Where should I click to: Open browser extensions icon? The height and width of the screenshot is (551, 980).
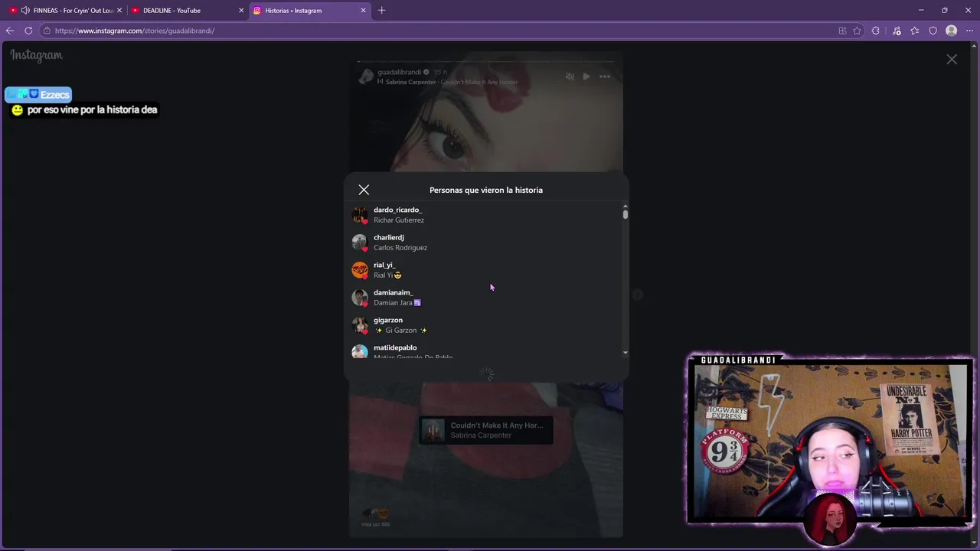[876, 31]
